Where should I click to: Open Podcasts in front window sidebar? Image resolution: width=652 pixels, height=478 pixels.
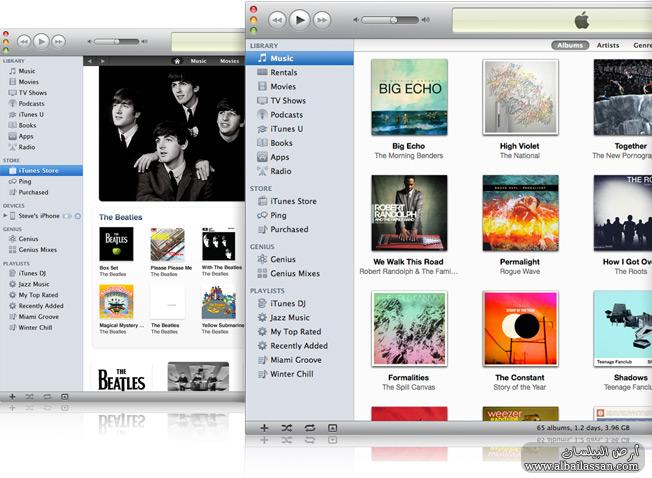click(299, 115)
